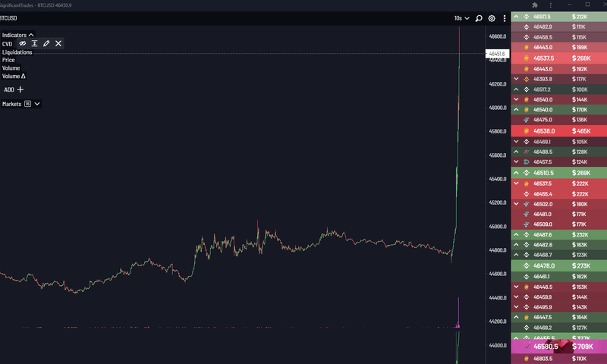
Task: Click the $115K trade amount
Action: click(579, 37)
